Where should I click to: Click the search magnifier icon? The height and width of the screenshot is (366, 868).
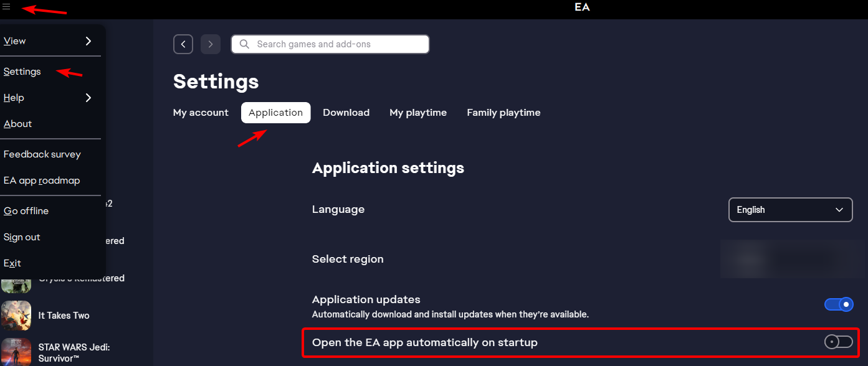245,44
